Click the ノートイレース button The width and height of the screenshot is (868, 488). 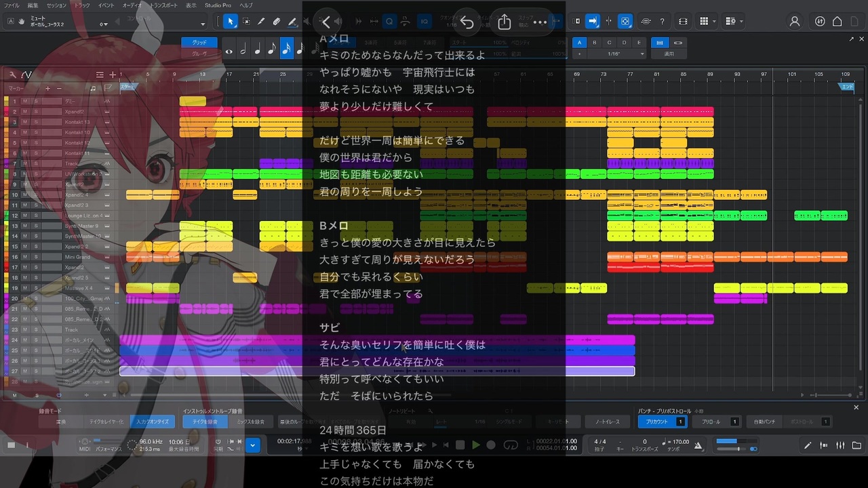[607, 422]
